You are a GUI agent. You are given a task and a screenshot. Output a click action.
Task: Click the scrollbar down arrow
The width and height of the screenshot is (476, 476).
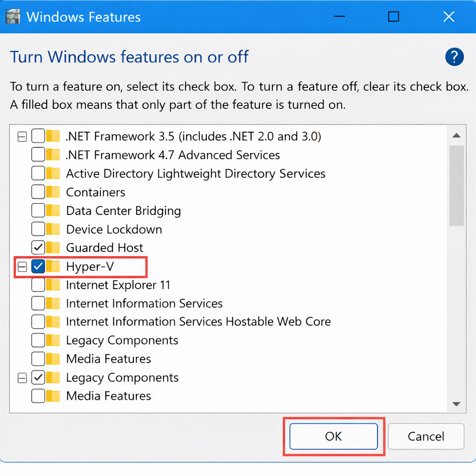pos(457,403)
